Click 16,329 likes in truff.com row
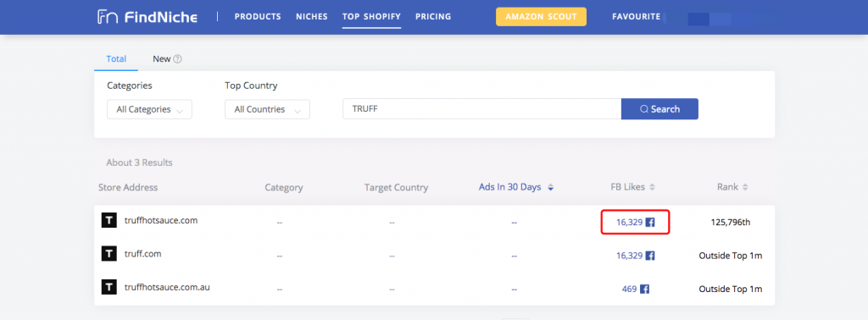 pyautogui.click(x=630, y=256)
